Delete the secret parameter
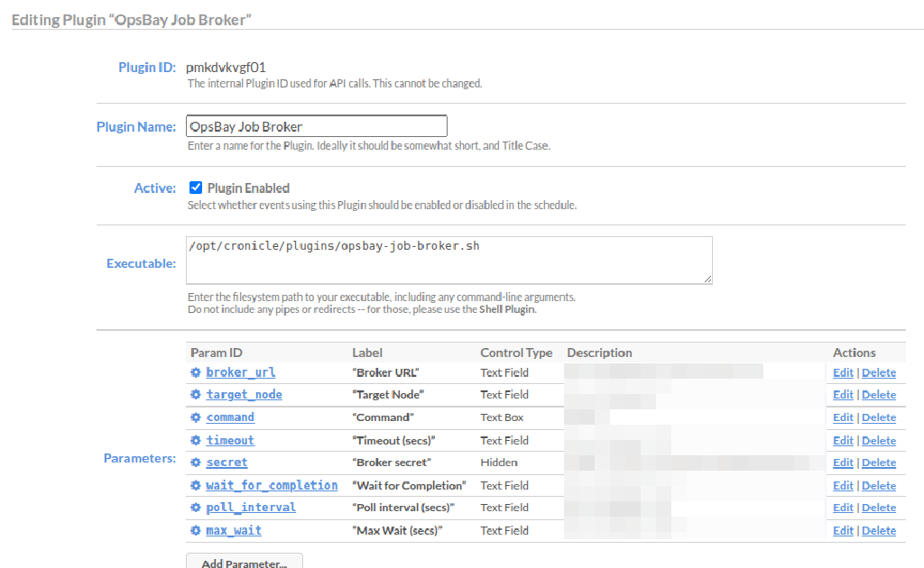This screenshot has width=924, height=568. click(879, 463)
